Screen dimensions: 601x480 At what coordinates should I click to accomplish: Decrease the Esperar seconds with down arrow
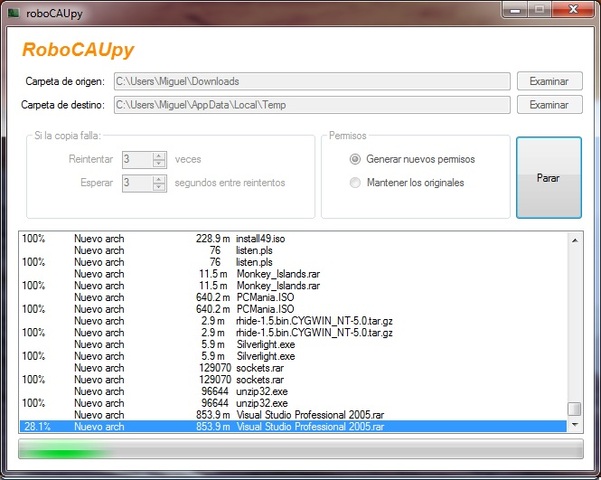[x=159, y=187]
